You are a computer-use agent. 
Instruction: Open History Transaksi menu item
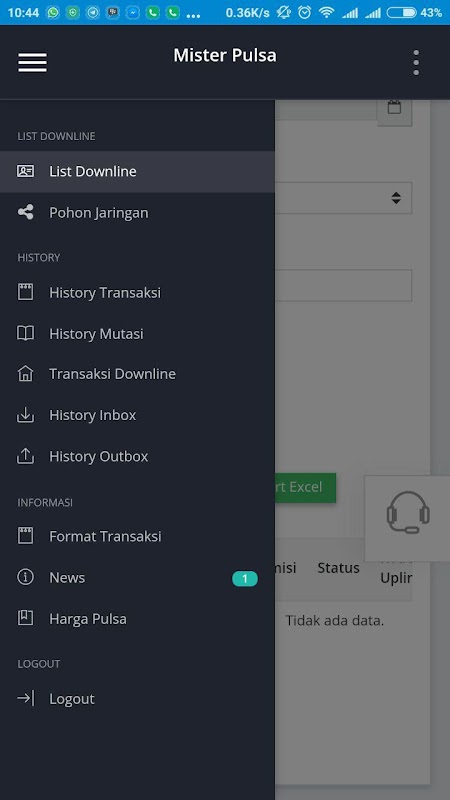pos(137,293)
